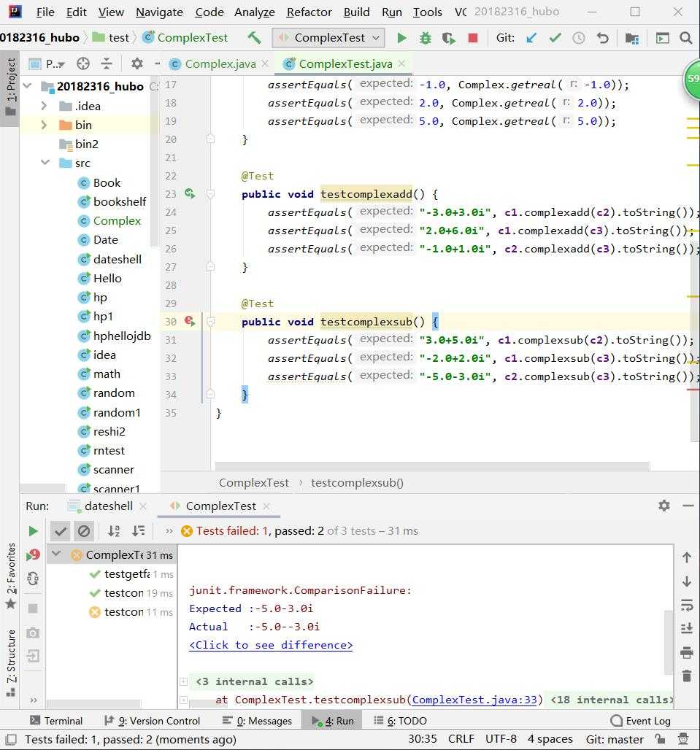This screenshot has height=750, width=700.
Task: Show Git history clock icon
Action: [x=579, y=38]
